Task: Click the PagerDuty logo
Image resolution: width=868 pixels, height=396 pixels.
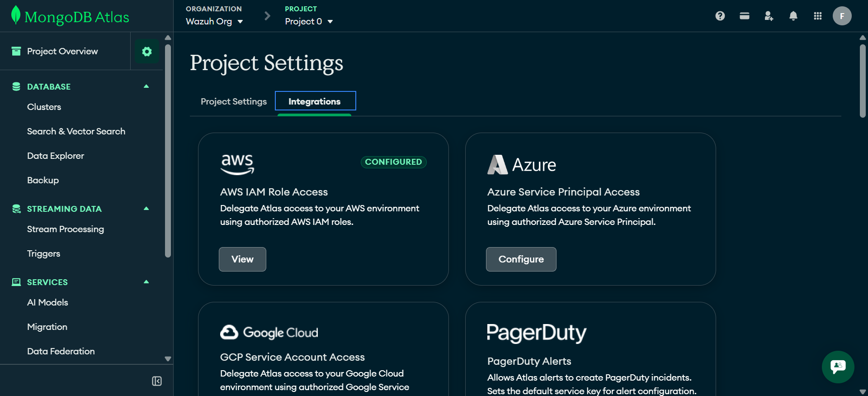Action: (x=537, y=333)
